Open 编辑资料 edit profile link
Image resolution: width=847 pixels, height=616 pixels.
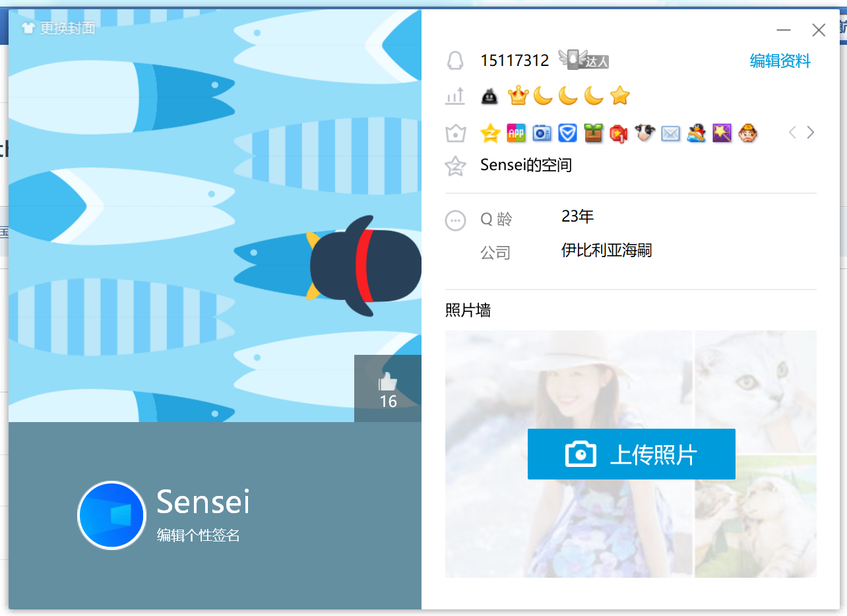[780, 61]
